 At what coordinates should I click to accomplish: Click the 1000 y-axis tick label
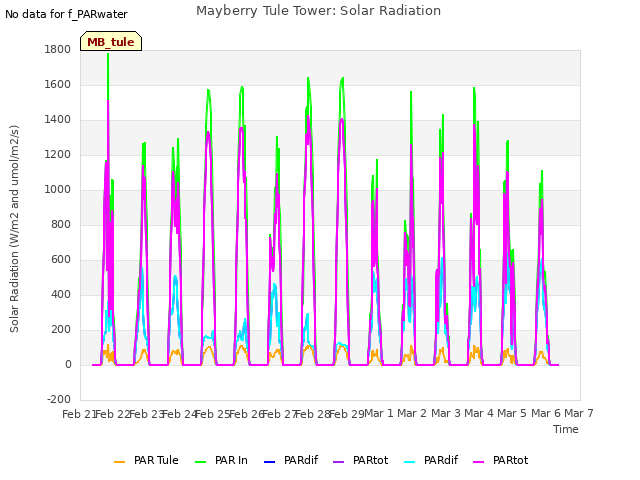(x=58, y=190)
